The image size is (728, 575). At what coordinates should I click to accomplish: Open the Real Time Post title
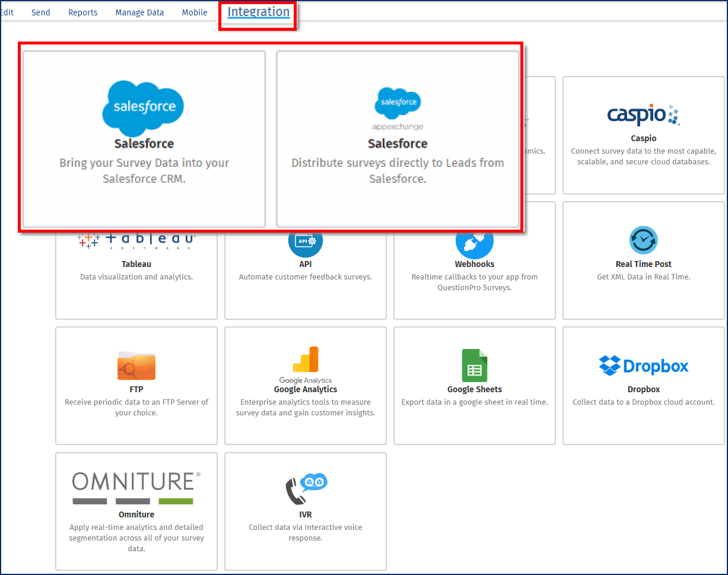(644, 264)
